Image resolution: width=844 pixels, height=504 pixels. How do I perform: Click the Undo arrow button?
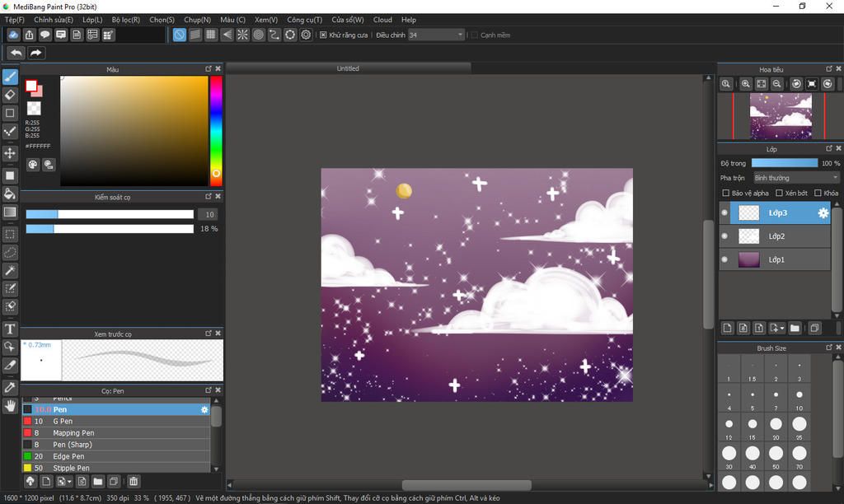point(16,53)
